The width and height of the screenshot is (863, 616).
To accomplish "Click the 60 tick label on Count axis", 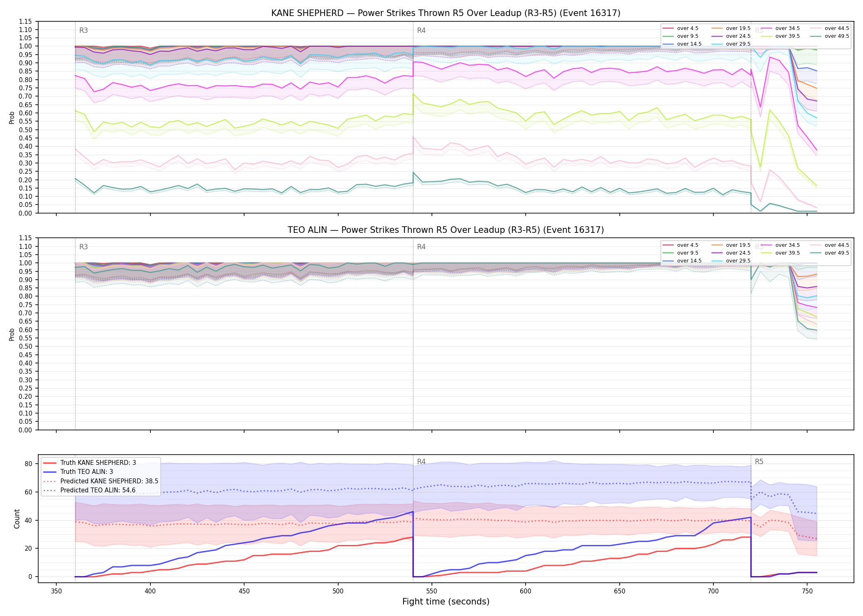I will click(x=28, y=492).
